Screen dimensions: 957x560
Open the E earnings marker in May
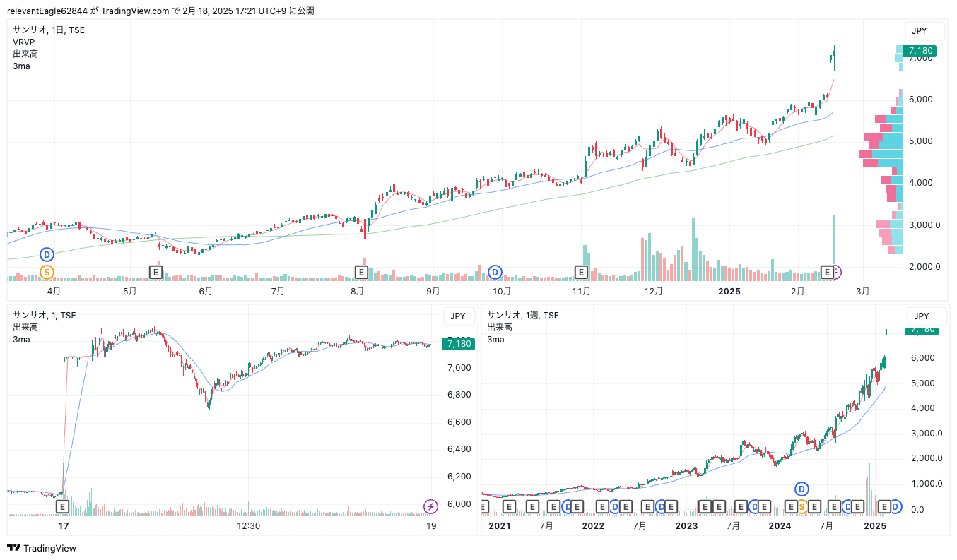pyautogui.click(x=156, y=272)
